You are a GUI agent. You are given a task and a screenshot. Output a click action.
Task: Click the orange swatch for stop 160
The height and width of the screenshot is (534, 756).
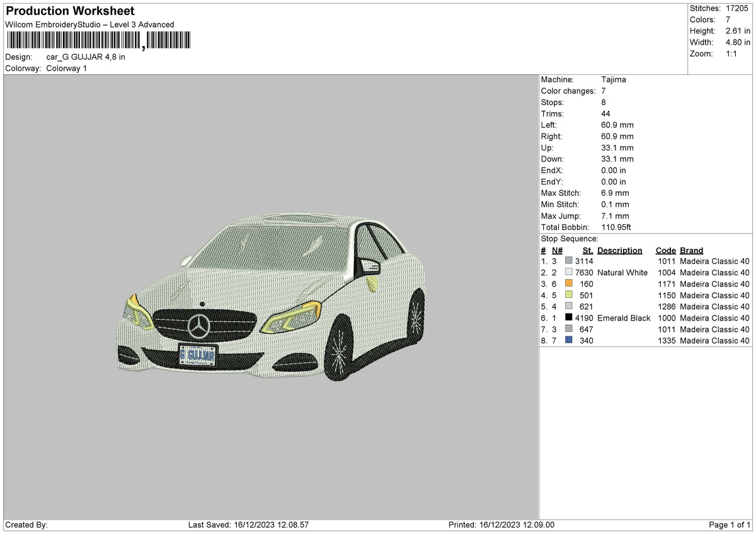click(569, 283)
